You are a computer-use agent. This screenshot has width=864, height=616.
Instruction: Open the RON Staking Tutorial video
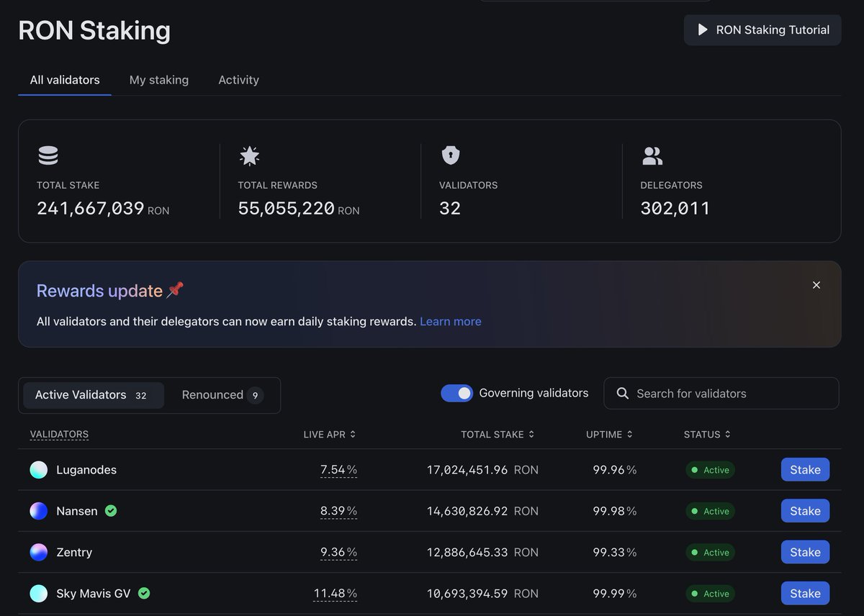[762, 30]
